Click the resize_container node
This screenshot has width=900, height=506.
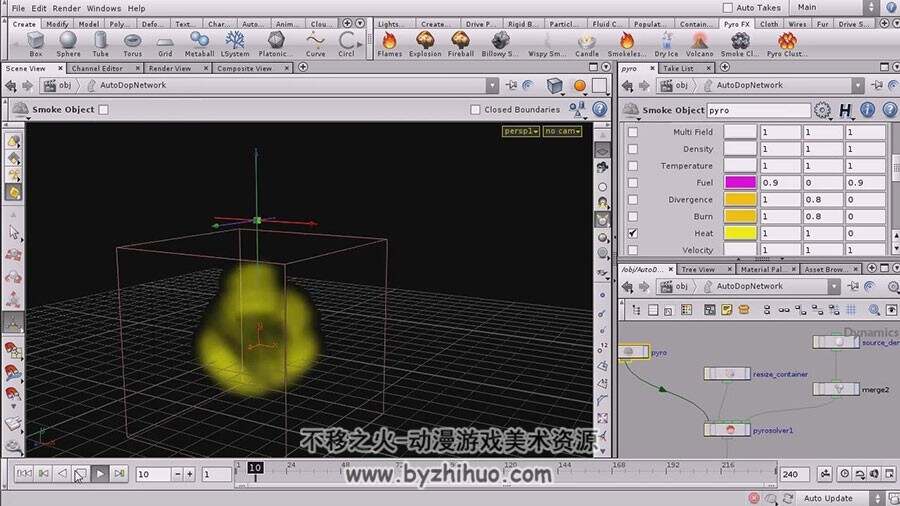click(727, 373)
